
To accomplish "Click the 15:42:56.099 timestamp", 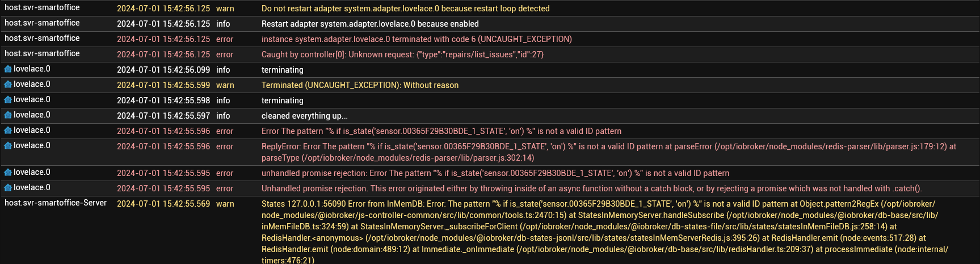I will [x=163, y=70].
